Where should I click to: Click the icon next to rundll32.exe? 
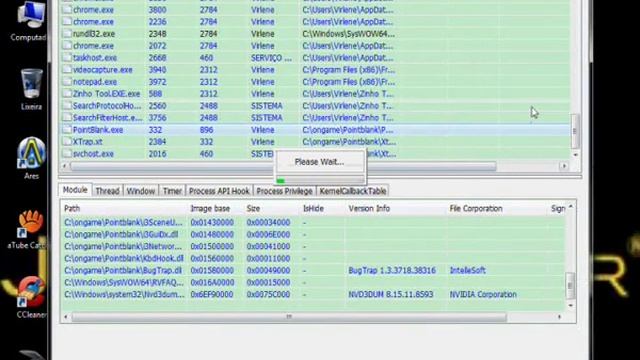(67, 33)
